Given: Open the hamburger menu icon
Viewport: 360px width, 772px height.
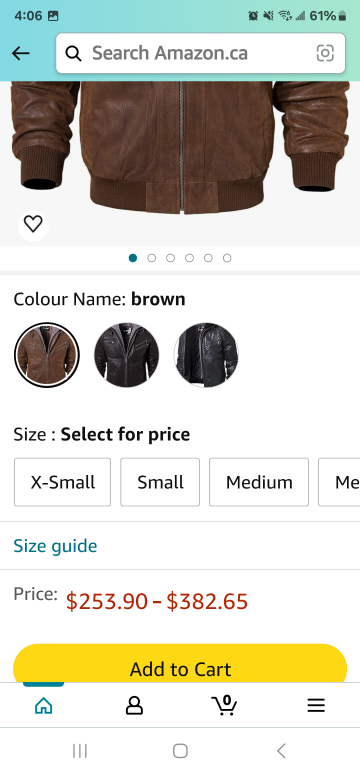Looking at the screenshot, I should tap(316, 707).
